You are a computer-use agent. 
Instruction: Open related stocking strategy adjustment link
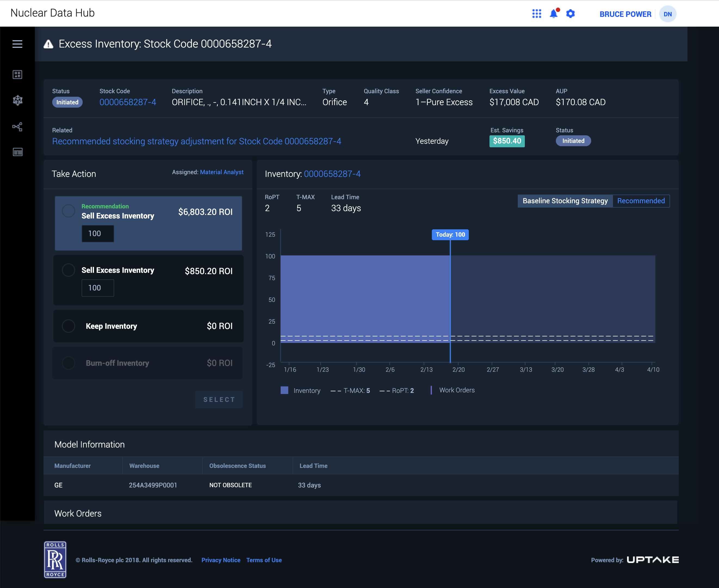click(x=197, y=141)
